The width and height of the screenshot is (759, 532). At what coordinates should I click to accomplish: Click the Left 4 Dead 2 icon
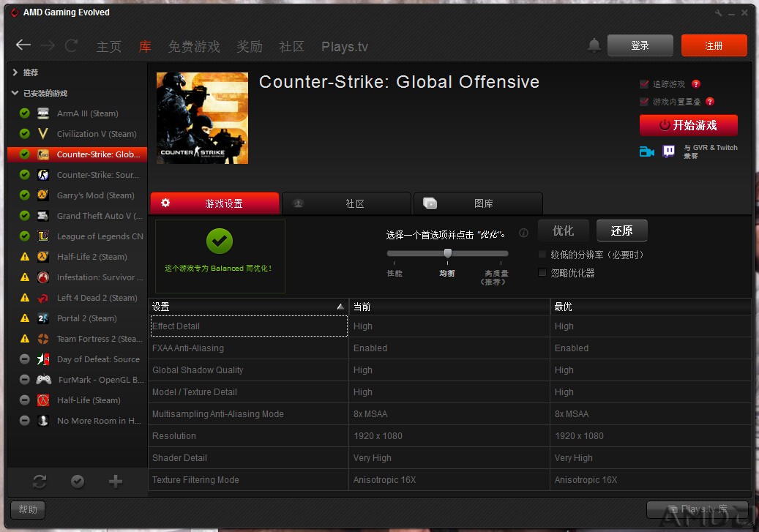click(43, 298)
